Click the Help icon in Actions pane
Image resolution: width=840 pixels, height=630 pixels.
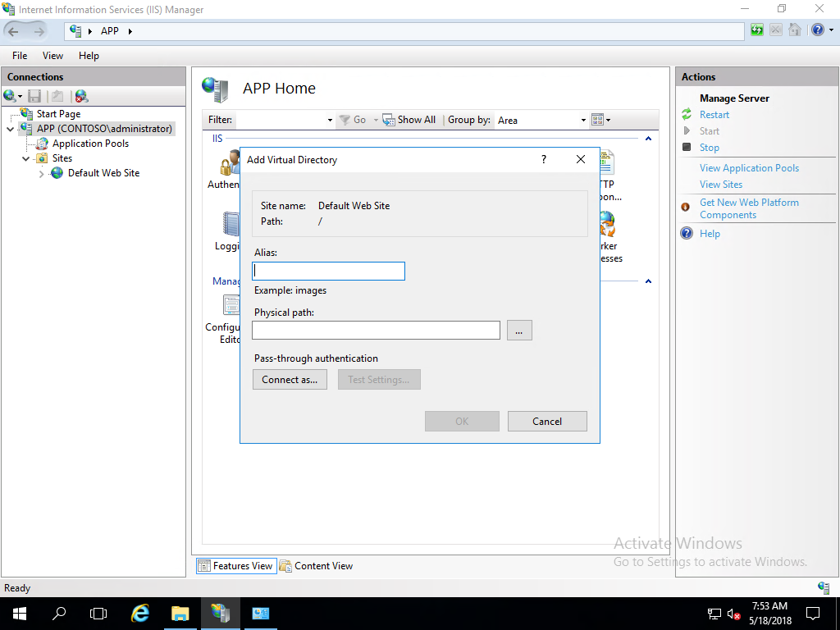687,234
